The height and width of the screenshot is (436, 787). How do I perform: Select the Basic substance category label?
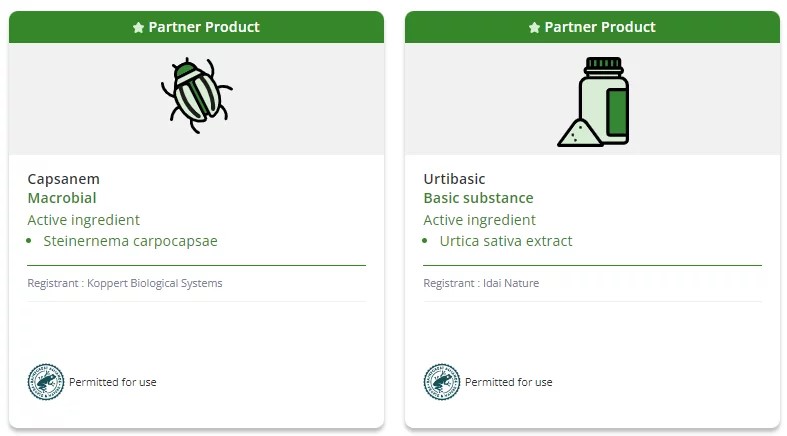tap(478, 198)
